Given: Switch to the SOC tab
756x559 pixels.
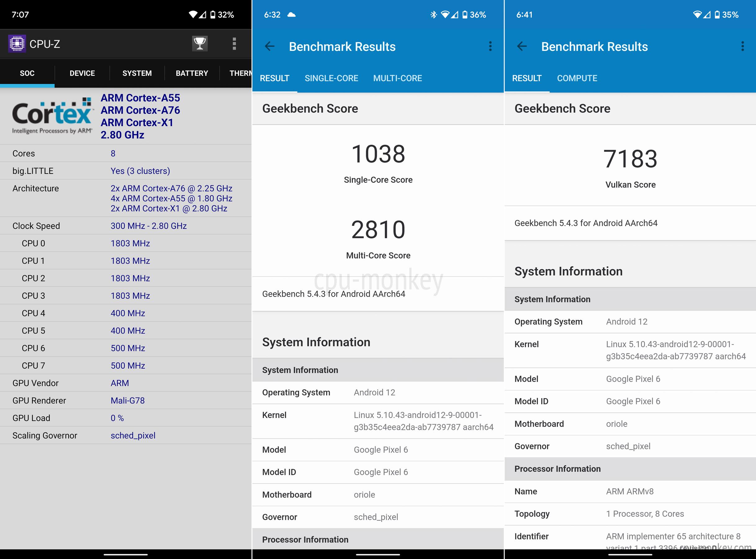Looking at the screenshot, I should tap(27, 73).
